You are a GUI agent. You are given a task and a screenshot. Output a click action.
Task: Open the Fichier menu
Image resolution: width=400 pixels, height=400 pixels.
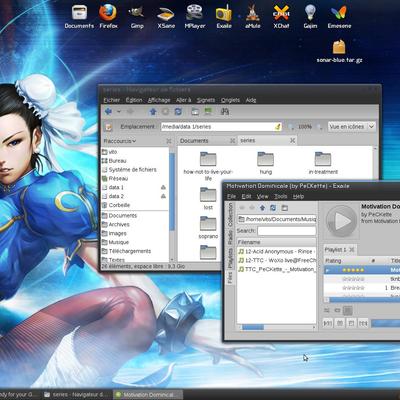(111, 100)
